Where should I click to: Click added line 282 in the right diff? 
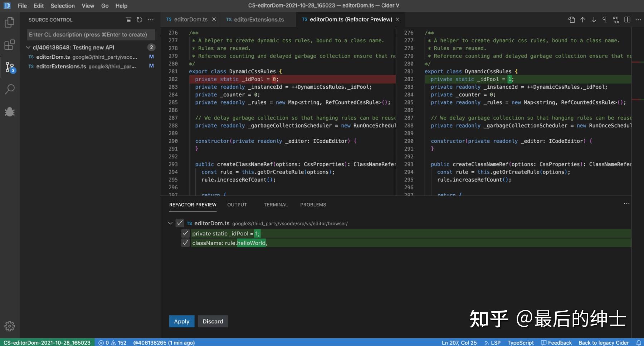[x=528, y=79]
